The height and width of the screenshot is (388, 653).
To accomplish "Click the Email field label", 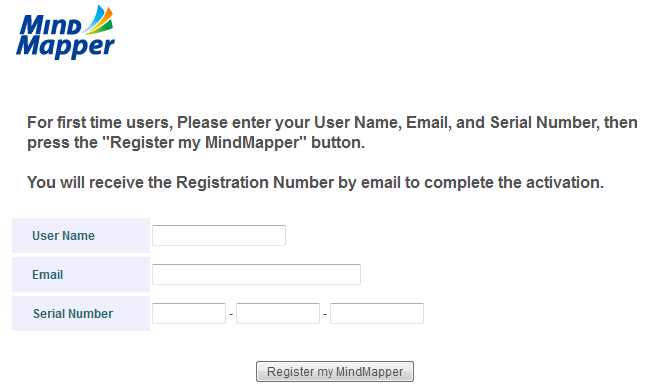I will (x=47, y=275).
